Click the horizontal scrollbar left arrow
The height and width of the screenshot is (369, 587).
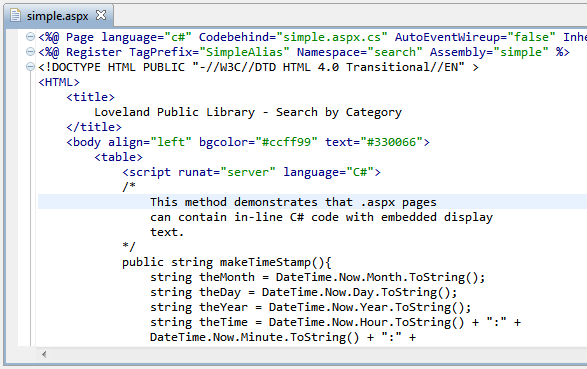click(x=44, y=354)
